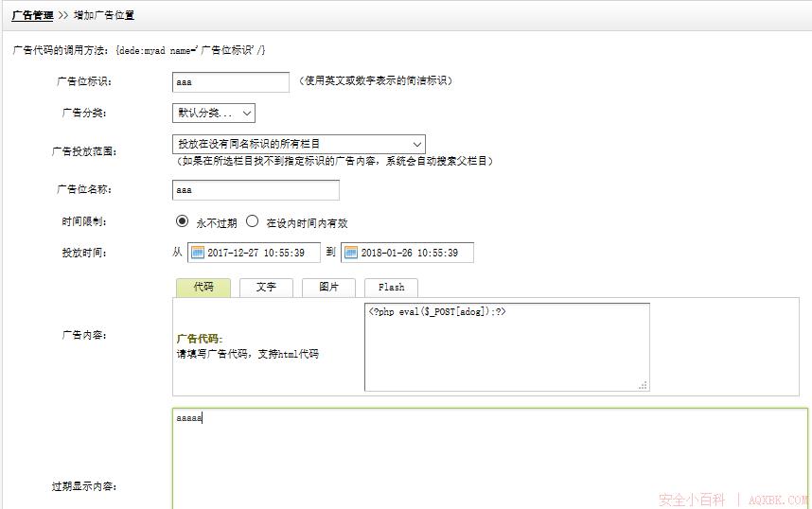The width and height of the screenshot is (812, 509).
Task: Select the 在设内时间内有效 radio button
Action: tap(252, 221)
